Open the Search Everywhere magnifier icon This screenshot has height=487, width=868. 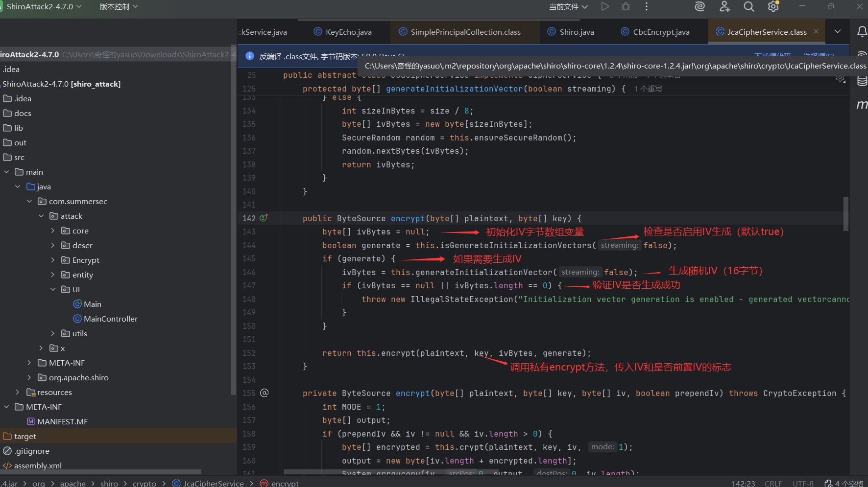pos(748,7)
